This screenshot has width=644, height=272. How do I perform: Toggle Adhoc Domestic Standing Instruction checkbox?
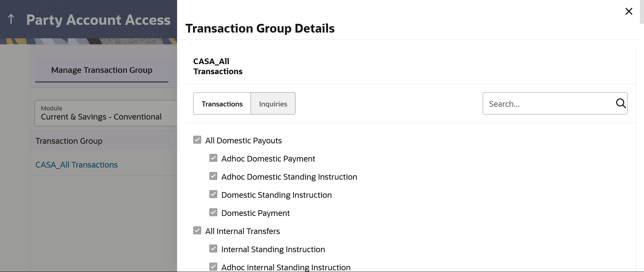tap(213, 176)
